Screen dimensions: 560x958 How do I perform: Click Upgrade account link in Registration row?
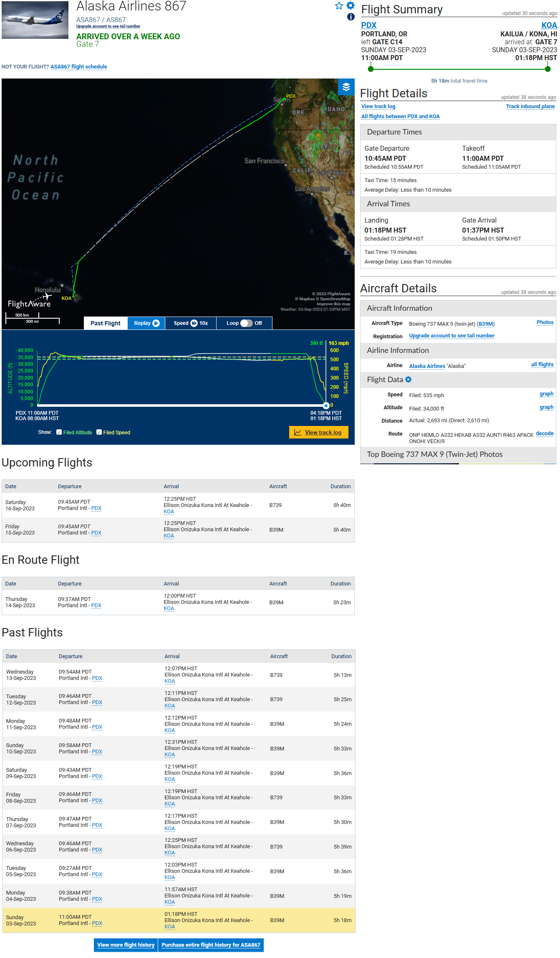(452, 336)
